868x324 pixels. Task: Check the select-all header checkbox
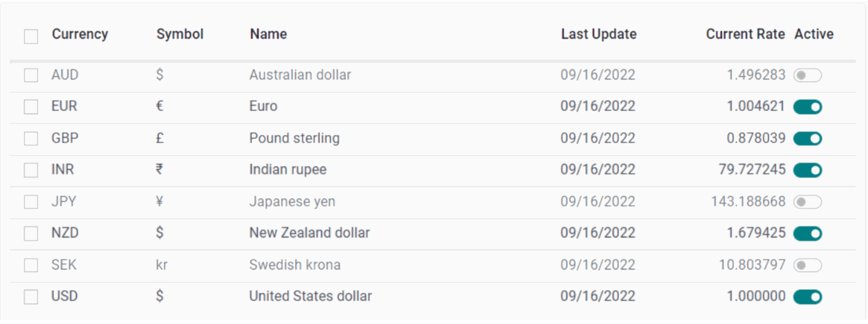[31, 36]
